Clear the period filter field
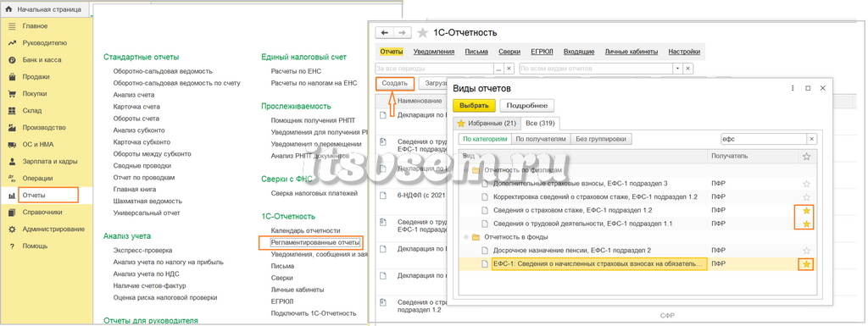The height and width of the screenshot is (326, 868). (509, 69)
